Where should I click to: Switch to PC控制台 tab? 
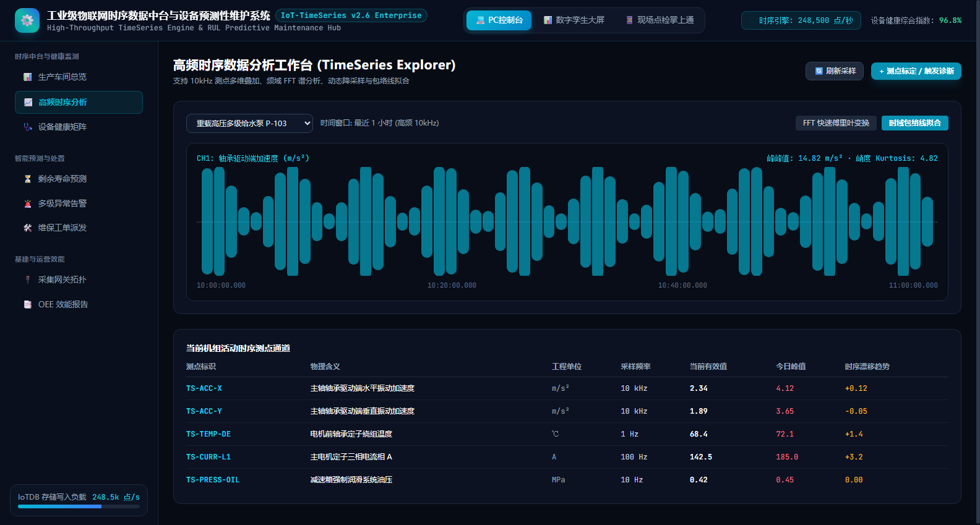[x=499, y=20]
